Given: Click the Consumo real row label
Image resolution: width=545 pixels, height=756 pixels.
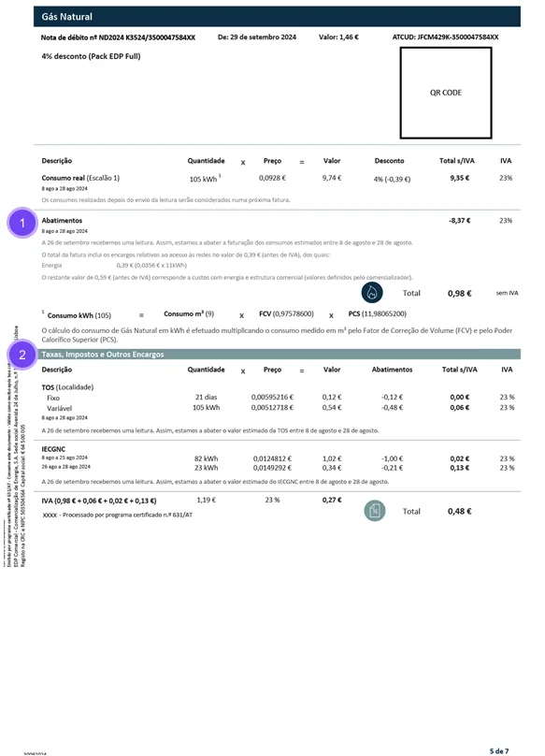Looking at the screenshot, I should point(80,178).
